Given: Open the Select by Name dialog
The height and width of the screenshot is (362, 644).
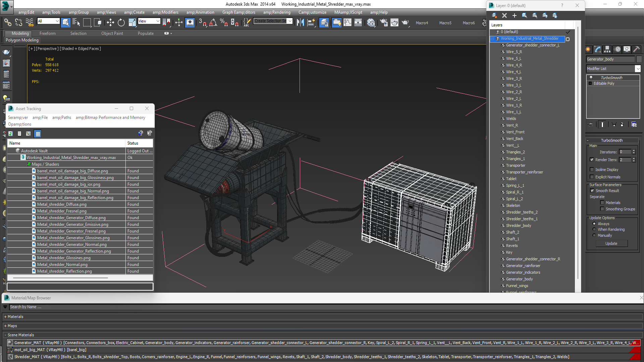Looking at the screenshot, I should click(x=76, y=22).
